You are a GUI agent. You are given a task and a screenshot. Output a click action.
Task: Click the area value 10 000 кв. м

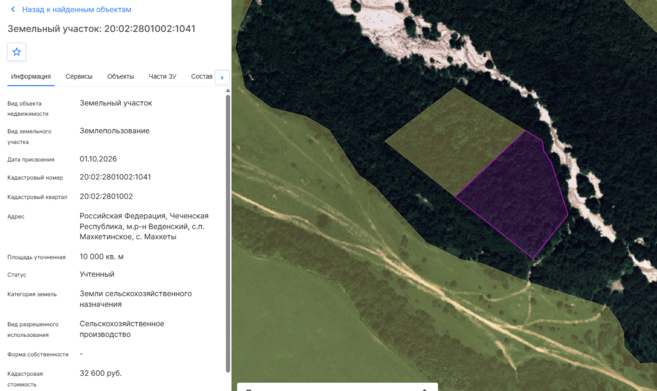(x=102, y=256)
